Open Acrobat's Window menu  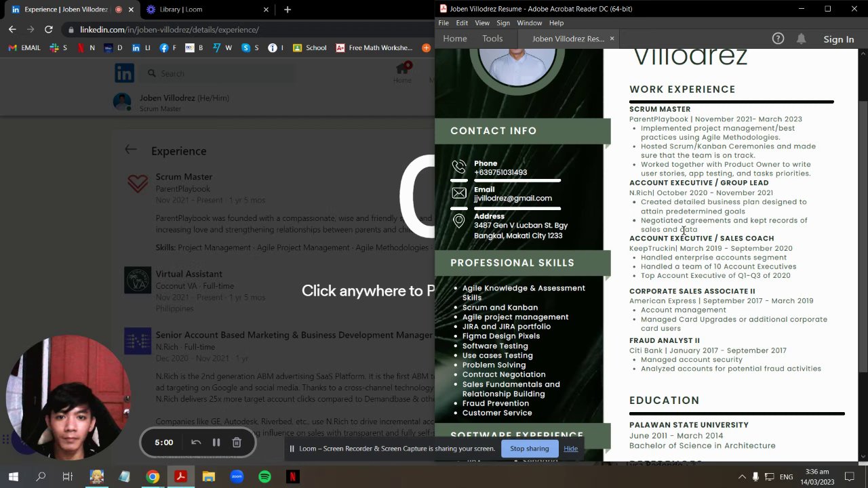tap(530, 23)
